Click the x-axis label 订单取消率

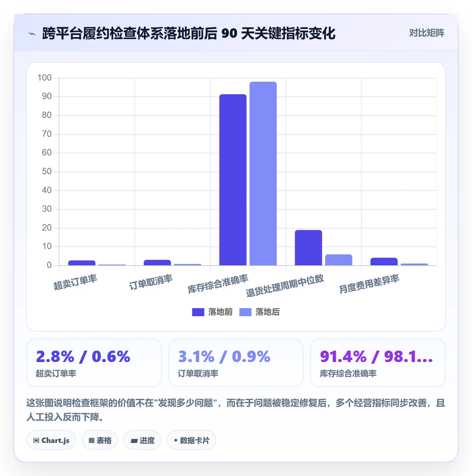pos(151,282)
